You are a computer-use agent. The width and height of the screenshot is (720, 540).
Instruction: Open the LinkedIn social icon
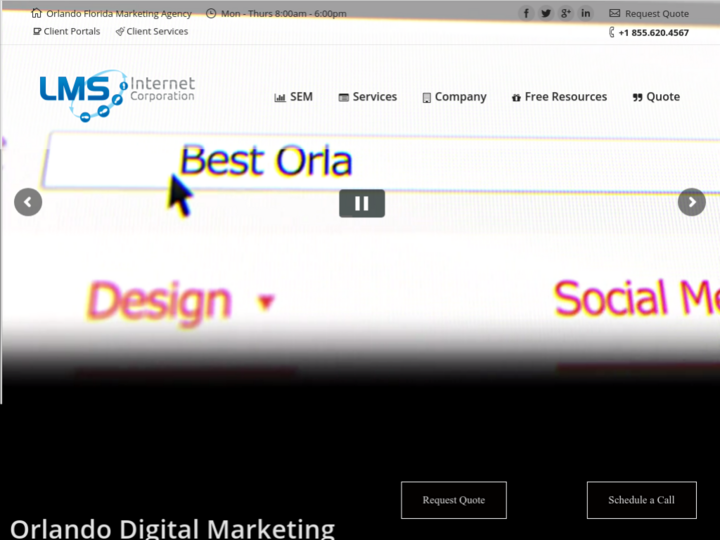[x=586, y=13]
